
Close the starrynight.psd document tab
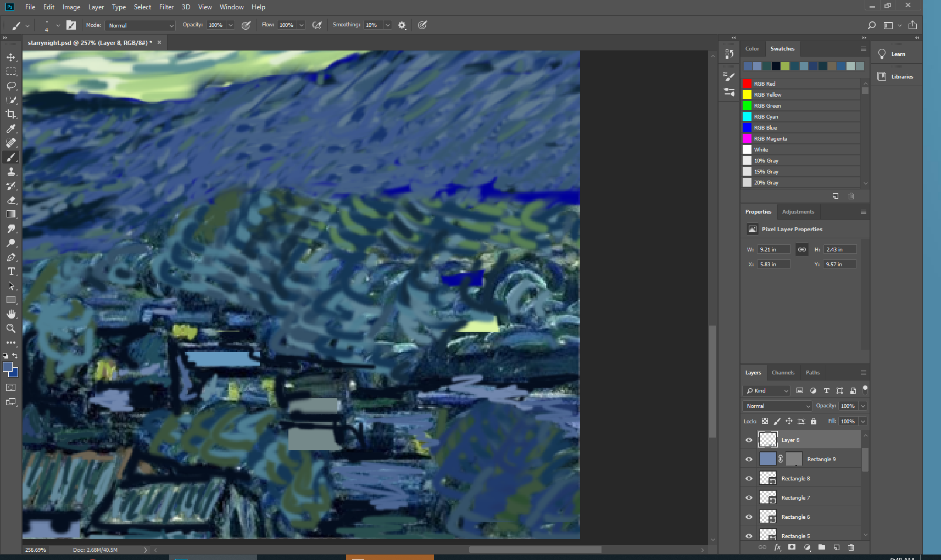point(159,42)
